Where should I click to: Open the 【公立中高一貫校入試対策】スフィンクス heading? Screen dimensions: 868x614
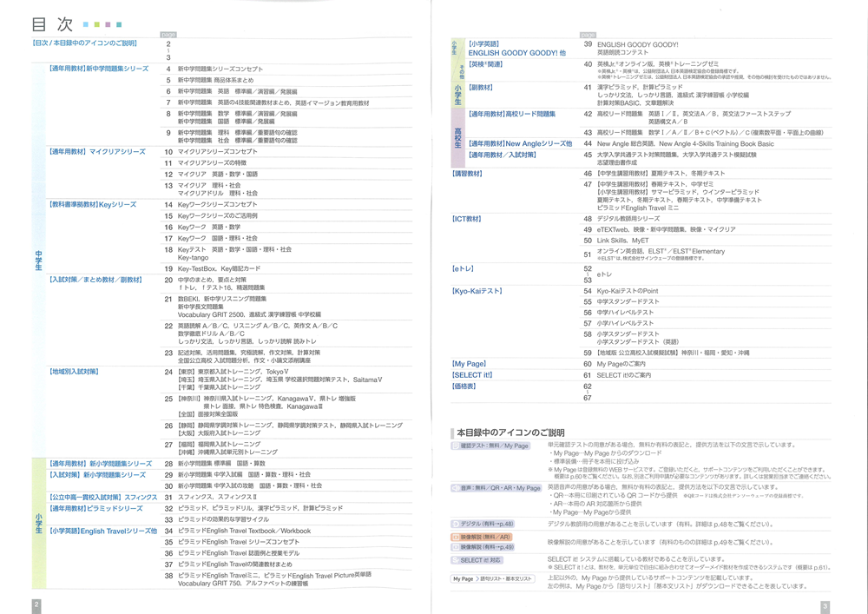[x=103, y=498]
